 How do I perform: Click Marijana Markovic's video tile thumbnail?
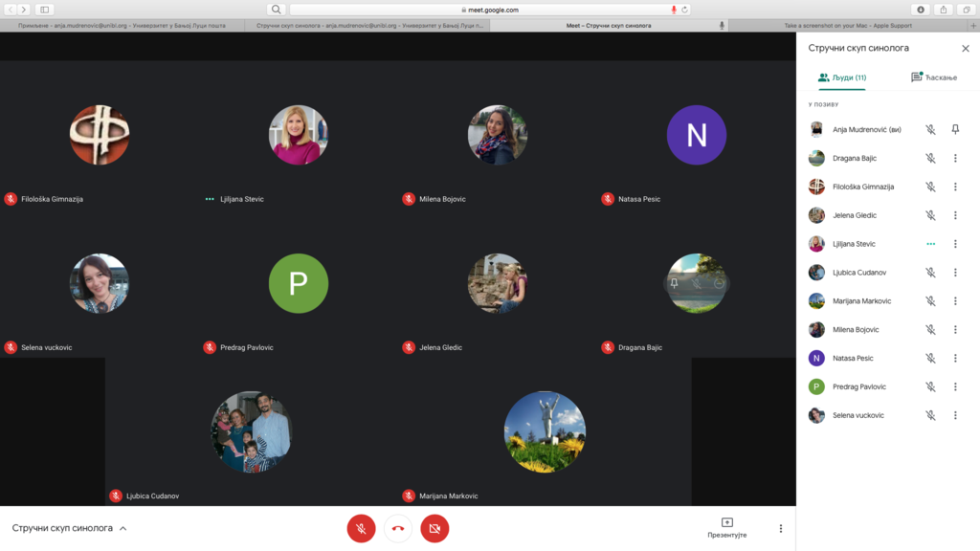(545, 431)
